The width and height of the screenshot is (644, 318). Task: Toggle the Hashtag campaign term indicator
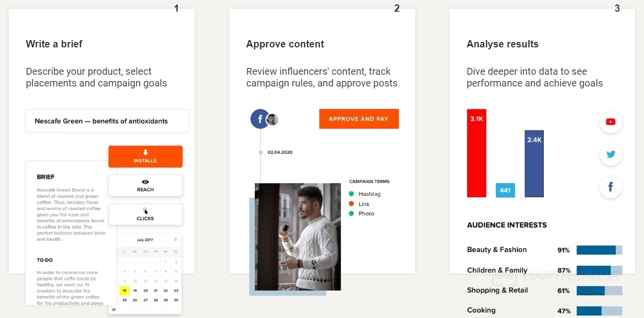click(351, 194)
